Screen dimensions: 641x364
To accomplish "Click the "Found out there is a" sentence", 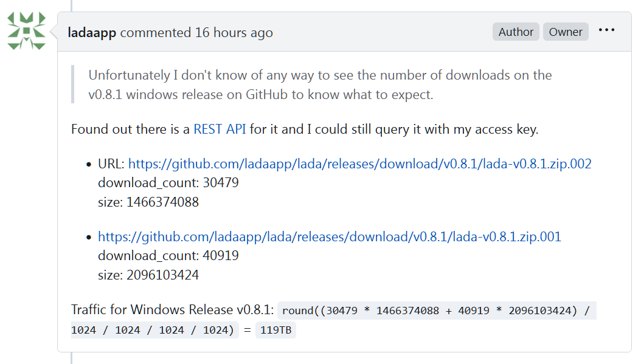I will [x=131, y=129].
